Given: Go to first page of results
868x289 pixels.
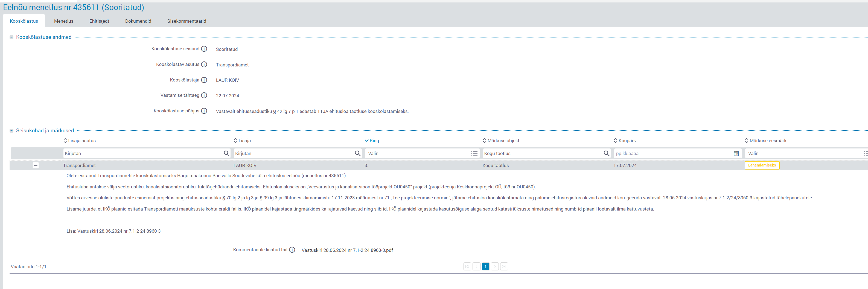Looking at the screenshot, I should click(x=467, y=266).
